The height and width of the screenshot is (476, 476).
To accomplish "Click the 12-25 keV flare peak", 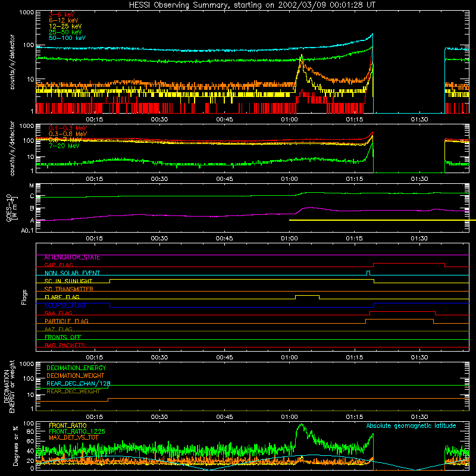I will click(x=302, y=56).
